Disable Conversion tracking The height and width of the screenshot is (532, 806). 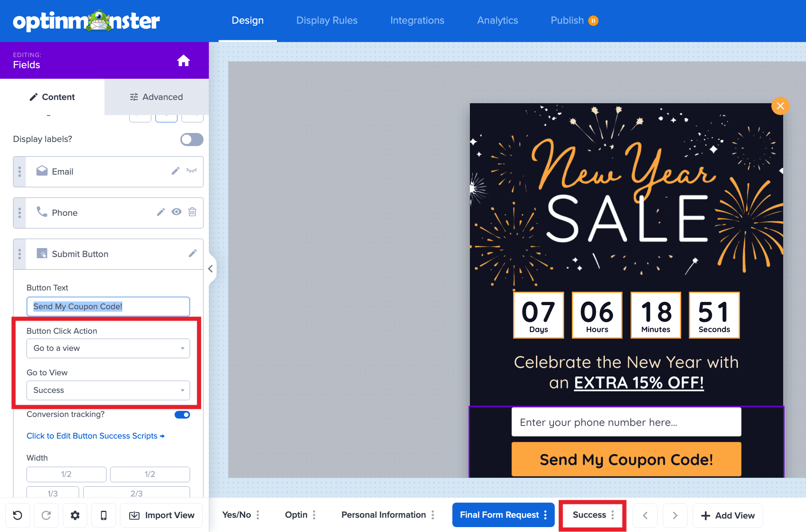[x=182, y=415]
